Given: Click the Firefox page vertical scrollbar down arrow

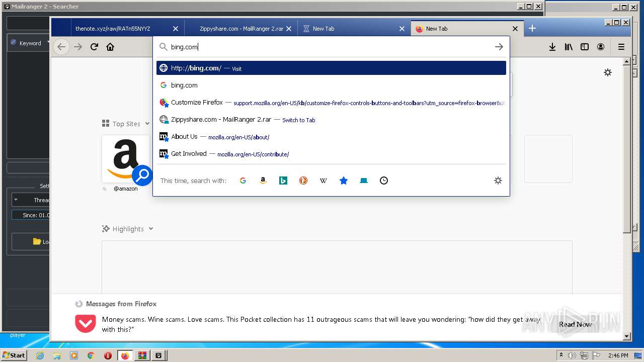Looking at the screenshot, I should point(626,336).
